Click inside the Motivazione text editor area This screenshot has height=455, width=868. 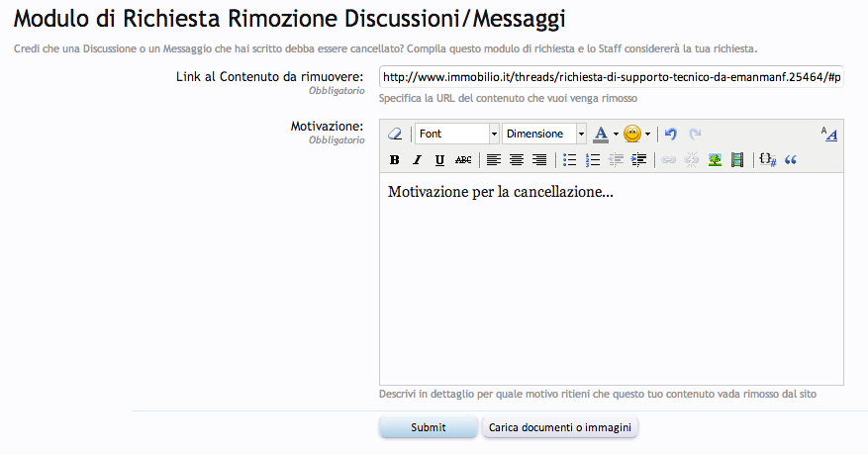[611, 279]
